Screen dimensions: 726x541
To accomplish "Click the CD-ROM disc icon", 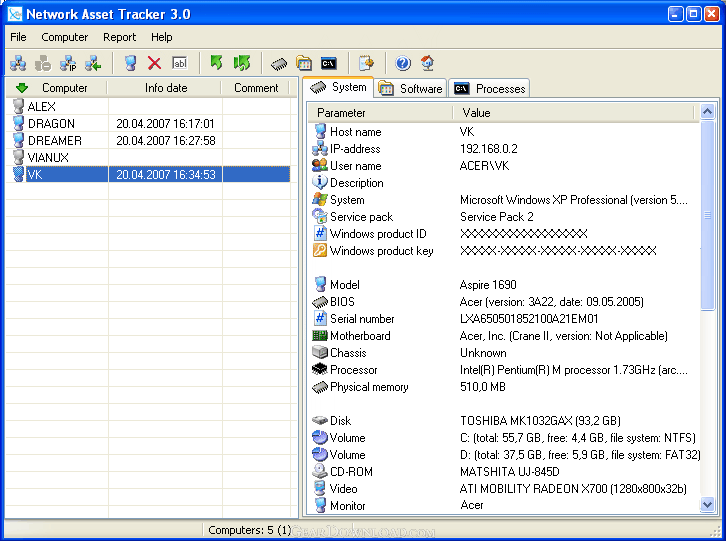I will (x=319, y=472).
